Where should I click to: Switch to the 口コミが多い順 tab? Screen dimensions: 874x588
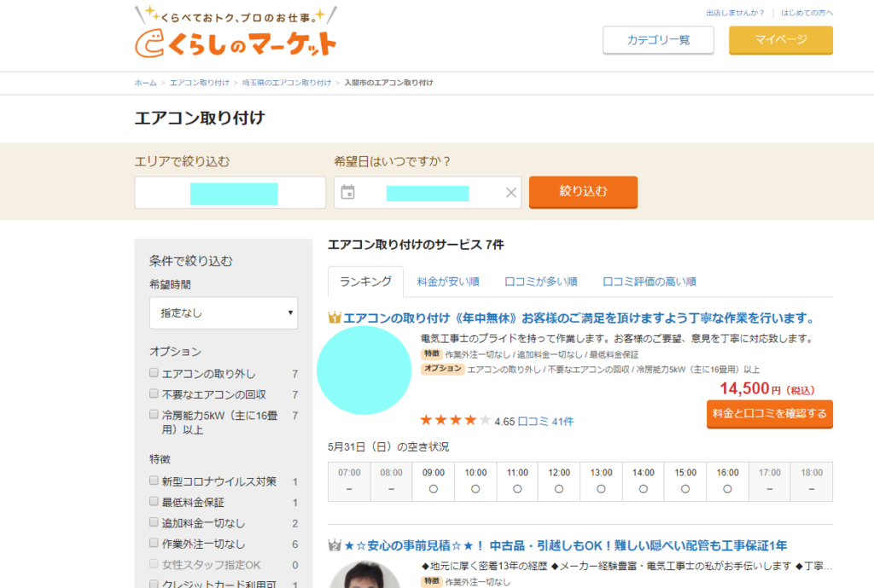540,282
